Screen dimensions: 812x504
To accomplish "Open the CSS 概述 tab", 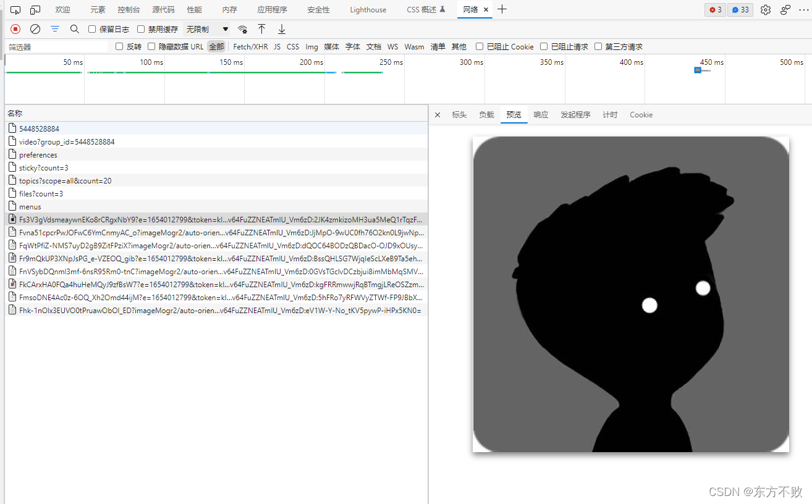I will click(426, 10).
